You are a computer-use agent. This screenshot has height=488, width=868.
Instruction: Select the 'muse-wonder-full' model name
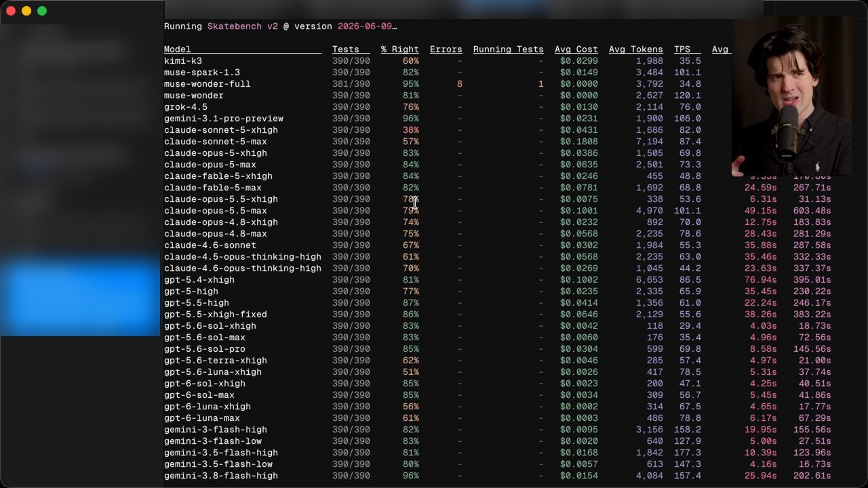(208, 84)
